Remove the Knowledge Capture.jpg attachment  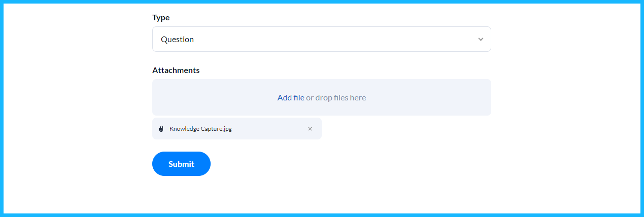310,129
